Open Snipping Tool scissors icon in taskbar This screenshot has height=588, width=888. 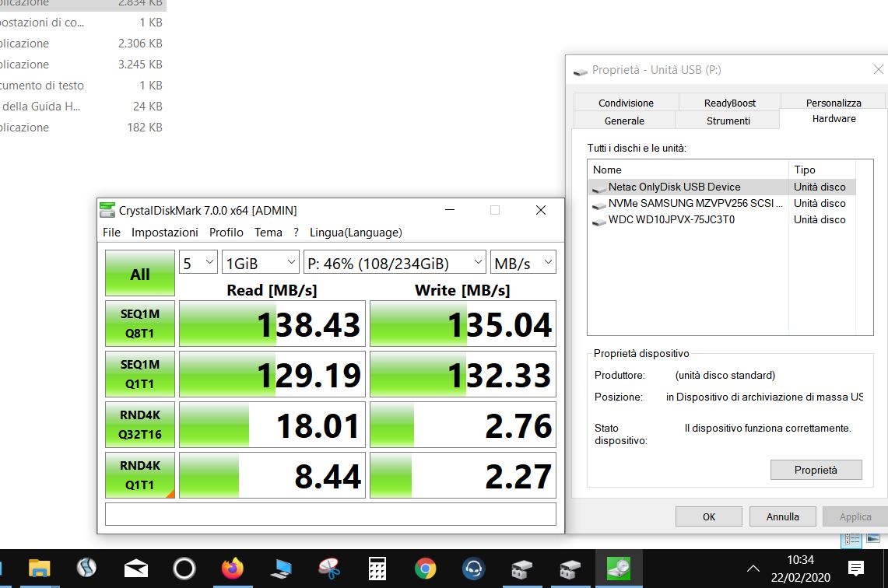pyautogui.click(x=329, y=569)
